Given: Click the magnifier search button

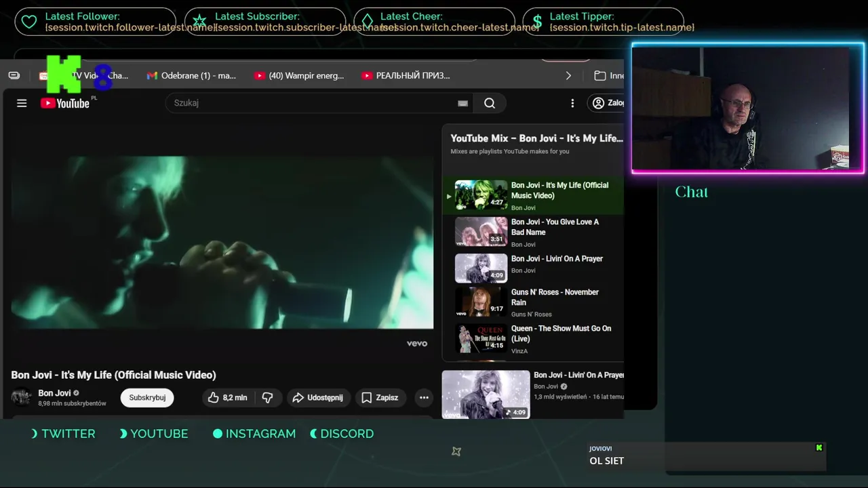Looking at the screenshot, I should 490,103.
